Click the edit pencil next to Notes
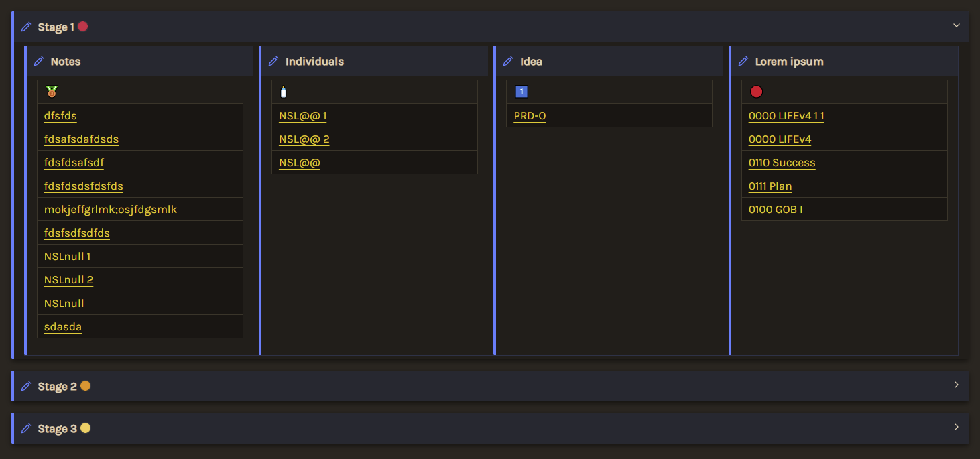Viewport: 980px width, 459px height. click(x=39, y=61)
